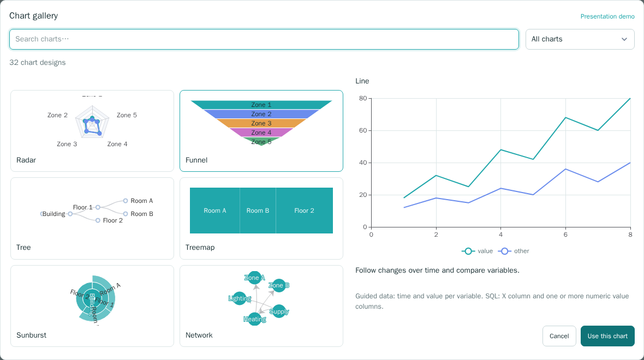Screen dimensions: 644x360
Task: Open the All charts dropdown
Action: click(580, 39)
